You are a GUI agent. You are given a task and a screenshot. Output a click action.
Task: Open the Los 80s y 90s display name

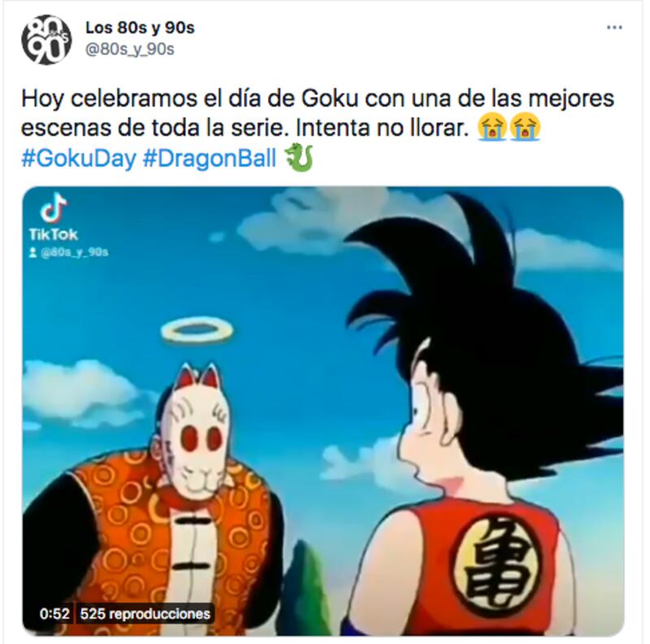pos(140,28)
